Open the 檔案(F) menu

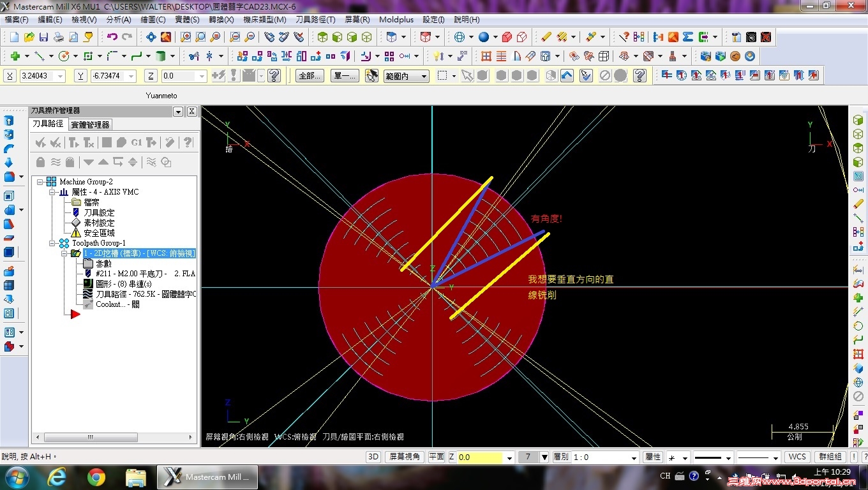pos(17,20)
